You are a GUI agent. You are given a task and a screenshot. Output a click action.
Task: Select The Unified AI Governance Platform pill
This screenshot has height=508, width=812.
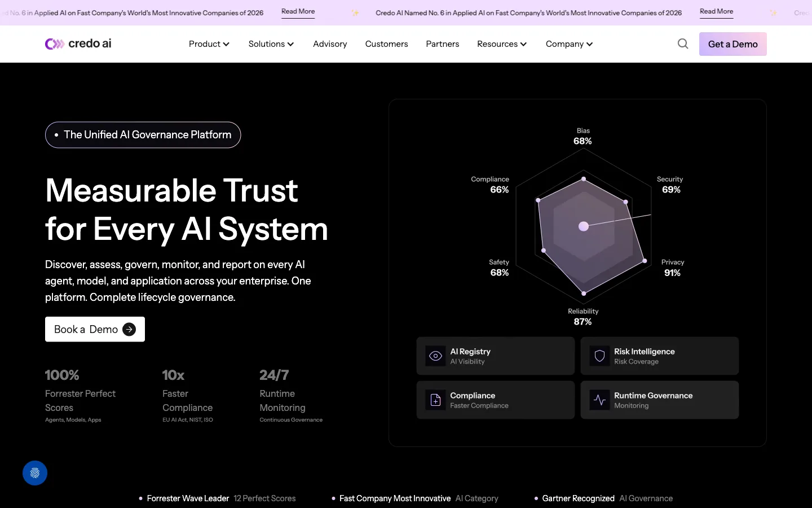(x=143, y=135)
